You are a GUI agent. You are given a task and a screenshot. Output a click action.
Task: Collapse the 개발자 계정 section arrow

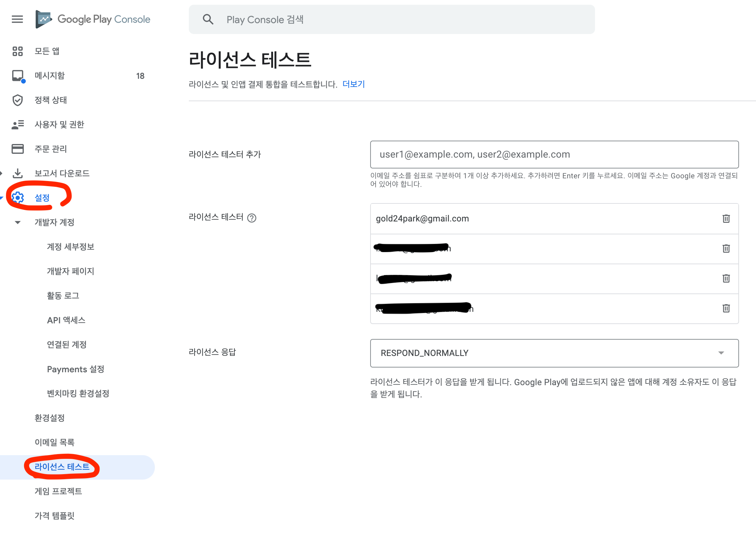tap(18, 222)
